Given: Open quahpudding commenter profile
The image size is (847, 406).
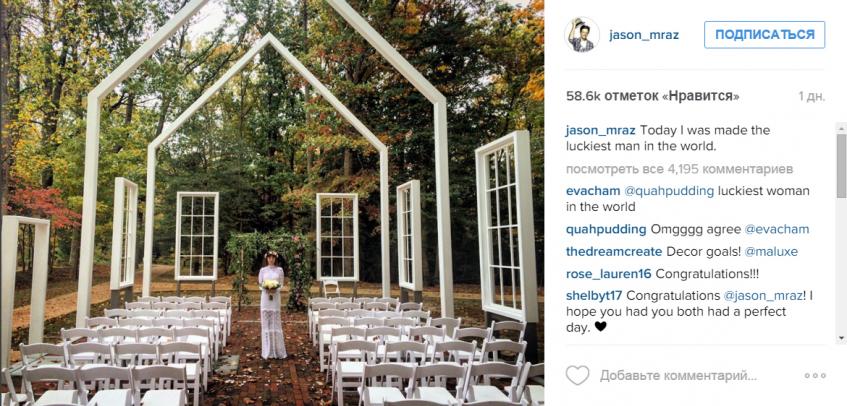Looking at the screenshot, I should (606, 229).
